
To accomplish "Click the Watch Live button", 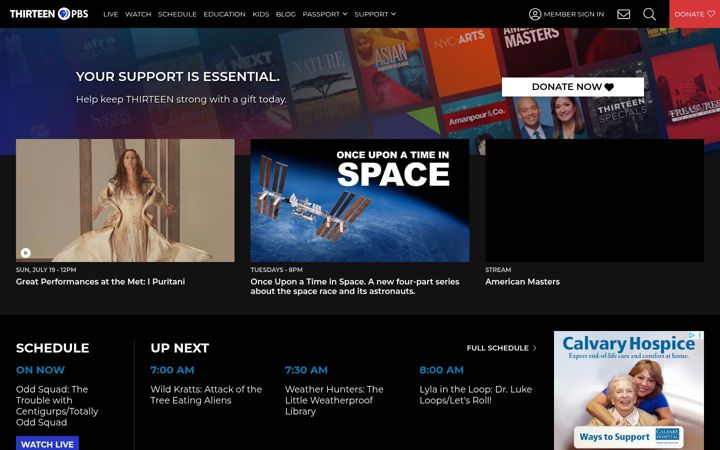I will 47,444.
